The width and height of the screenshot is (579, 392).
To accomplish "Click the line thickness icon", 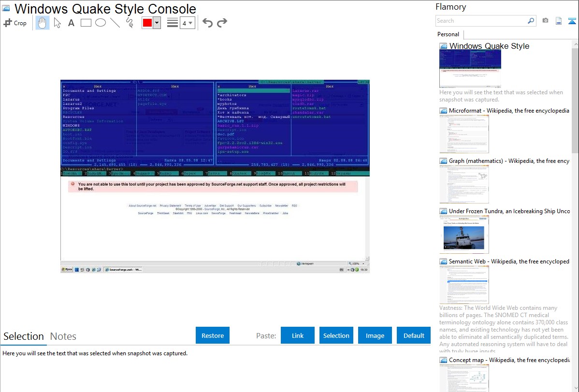I will tap(173, 23).
